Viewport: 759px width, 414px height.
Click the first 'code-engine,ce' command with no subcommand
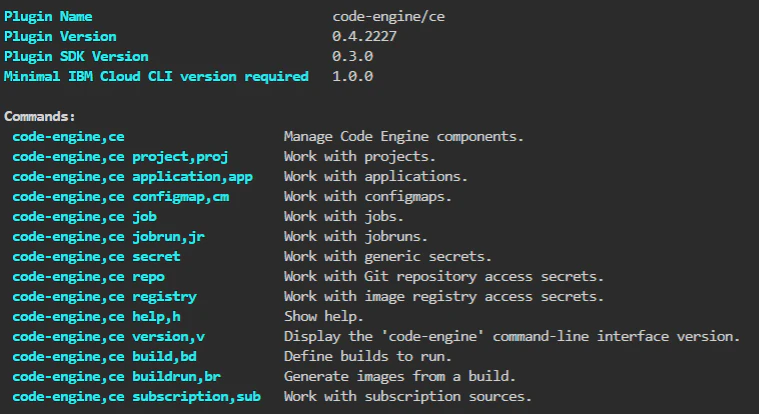point(68,137)
